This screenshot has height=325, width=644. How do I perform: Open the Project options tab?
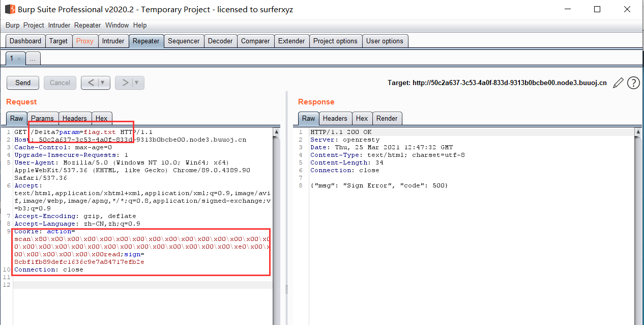pyautogui.click(x=335, y=41)
